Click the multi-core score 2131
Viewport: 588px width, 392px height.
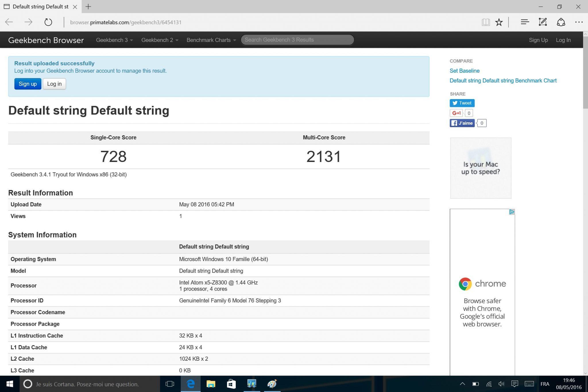tap(324, 157)
